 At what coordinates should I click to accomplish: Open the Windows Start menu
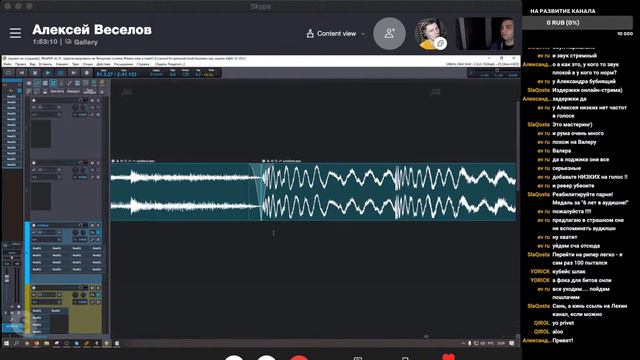6,344
